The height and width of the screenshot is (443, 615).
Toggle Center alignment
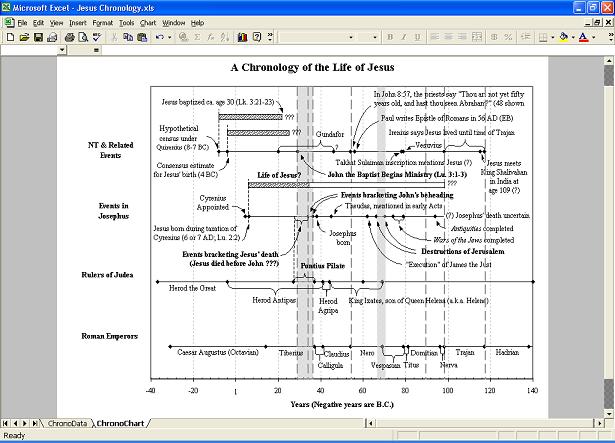(x=449, y=37)
